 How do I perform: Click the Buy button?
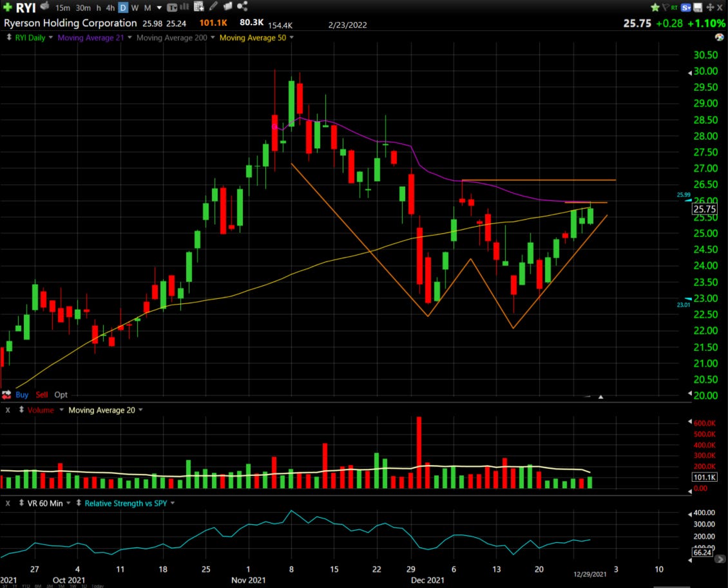pos(22,395)
